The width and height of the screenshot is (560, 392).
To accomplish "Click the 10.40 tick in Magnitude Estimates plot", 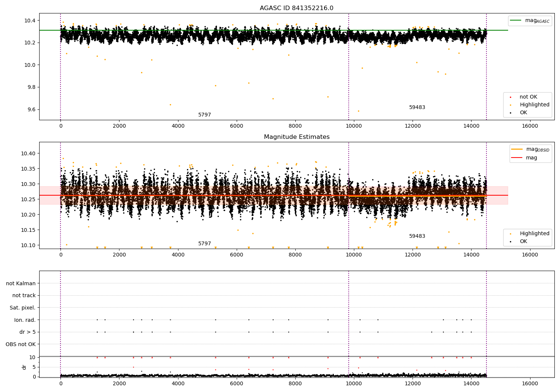I will pos(28,153).
